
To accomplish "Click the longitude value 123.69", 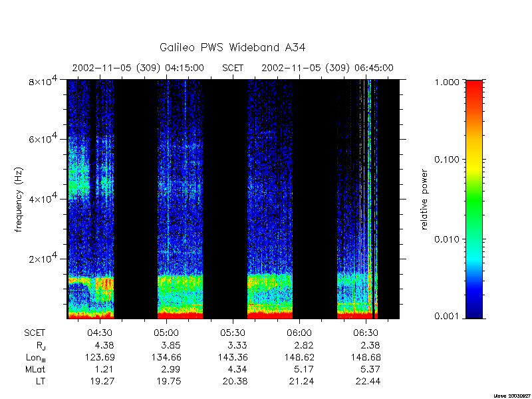I will click(100, 357).
